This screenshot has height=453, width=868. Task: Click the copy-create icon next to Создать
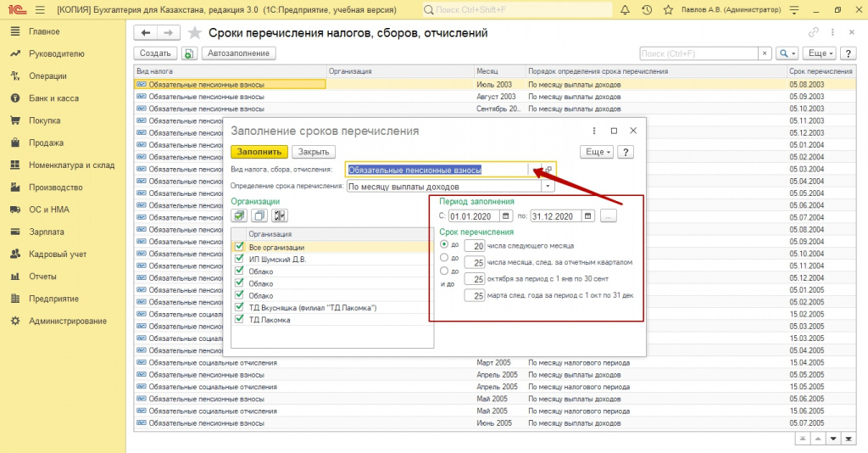(189, 53)
